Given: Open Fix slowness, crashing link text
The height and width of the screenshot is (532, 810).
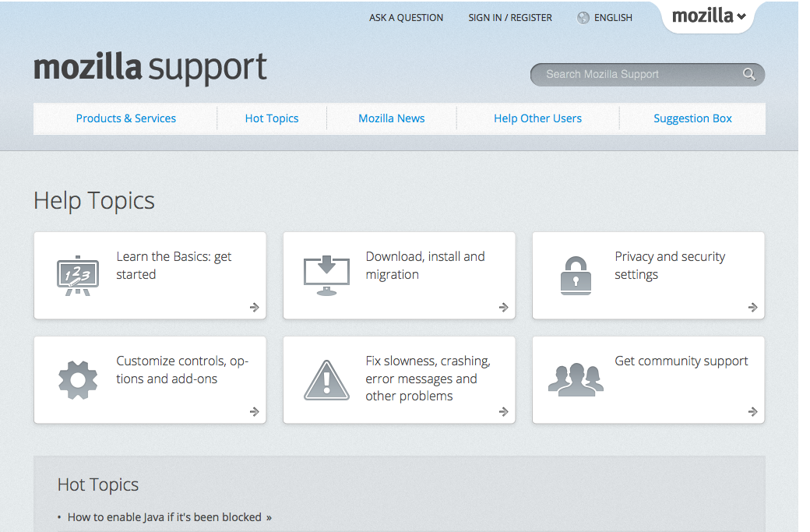Looking at the screenshot, I should (x=428, y=378).
